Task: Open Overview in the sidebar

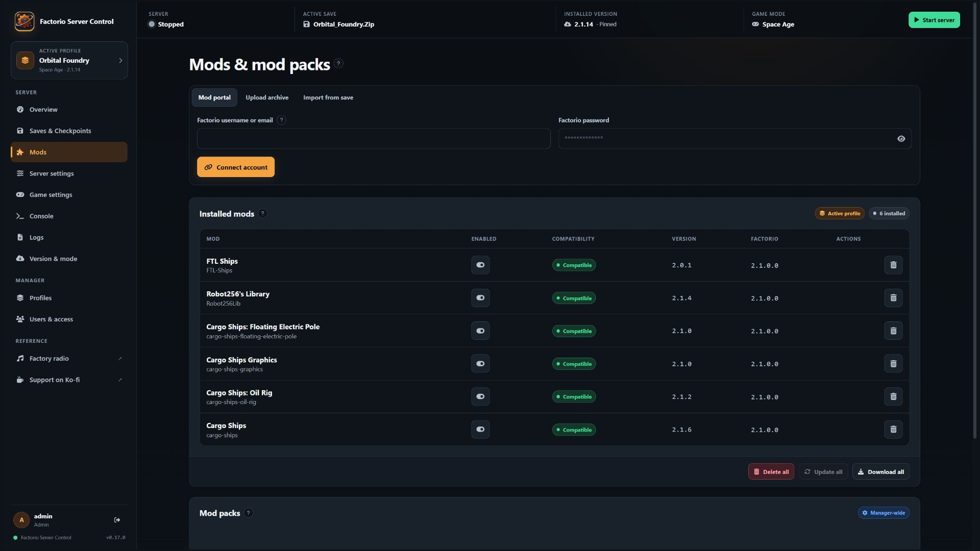Action: 69,110
